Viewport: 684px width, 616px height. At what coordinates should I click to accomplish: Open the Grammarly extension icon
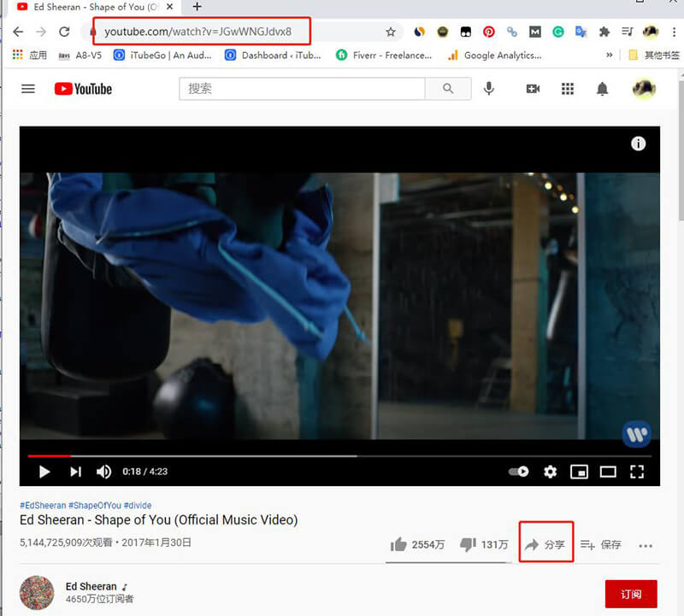click(558, 32)
